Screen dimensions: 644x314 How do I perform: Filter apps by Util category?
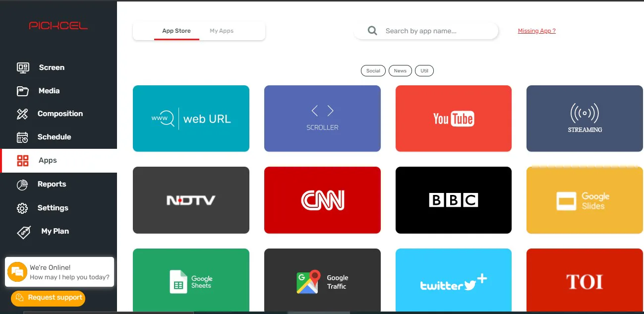(x=424, y=71)
